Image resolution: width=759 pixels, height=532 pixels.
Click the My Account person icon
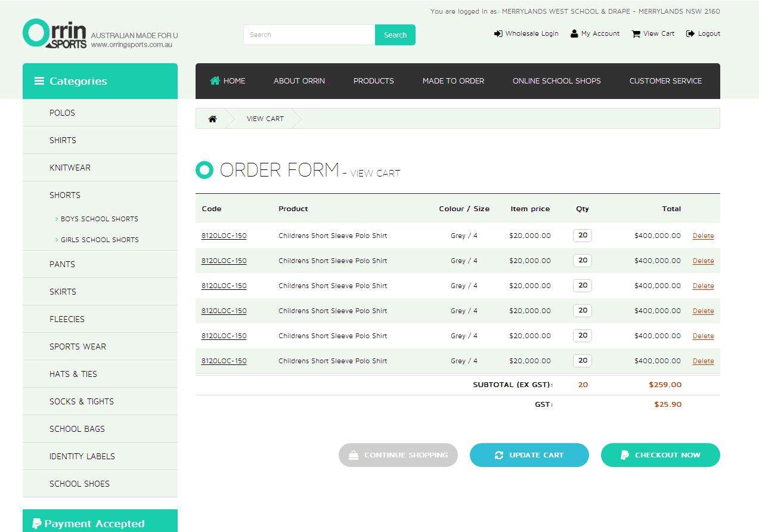574,33
